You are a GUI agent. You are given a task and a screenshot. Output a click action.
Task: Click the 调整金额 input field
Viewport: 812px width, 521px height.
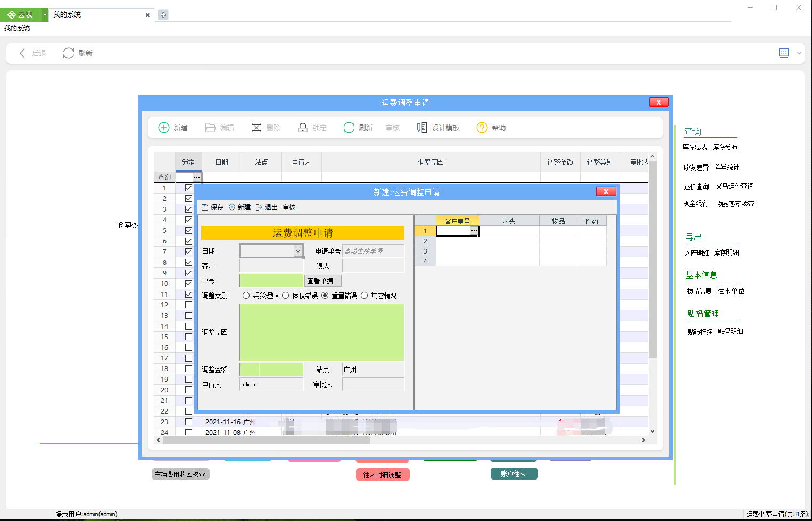(271, 369)
